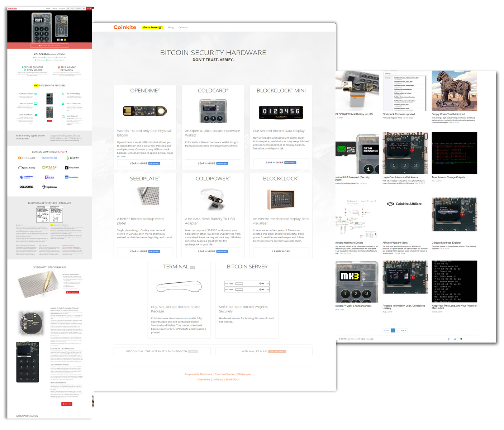Click the Prev pagination button on the blog
Viewport: 504px width, 430px height.
387,330
